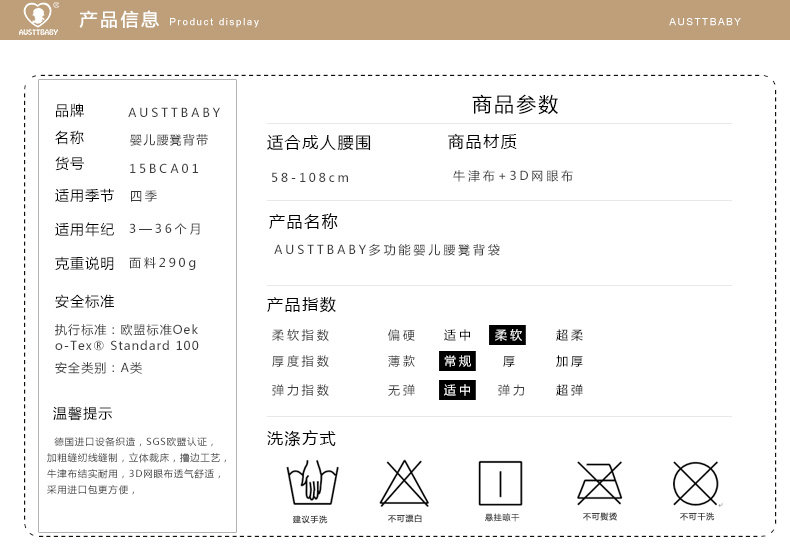Select the highlighted 柔软 softness option

pos(507,335)
